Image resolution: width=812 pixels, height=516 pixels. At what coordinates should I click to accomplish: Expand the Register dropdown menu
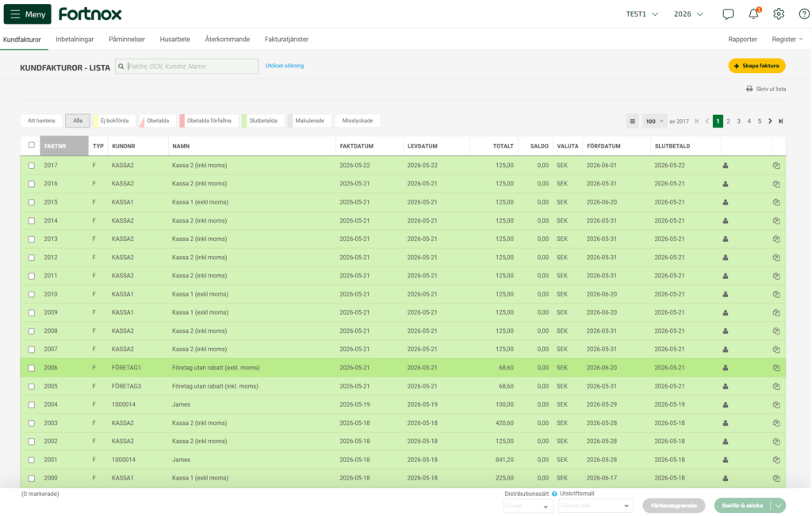pos(787,40)
